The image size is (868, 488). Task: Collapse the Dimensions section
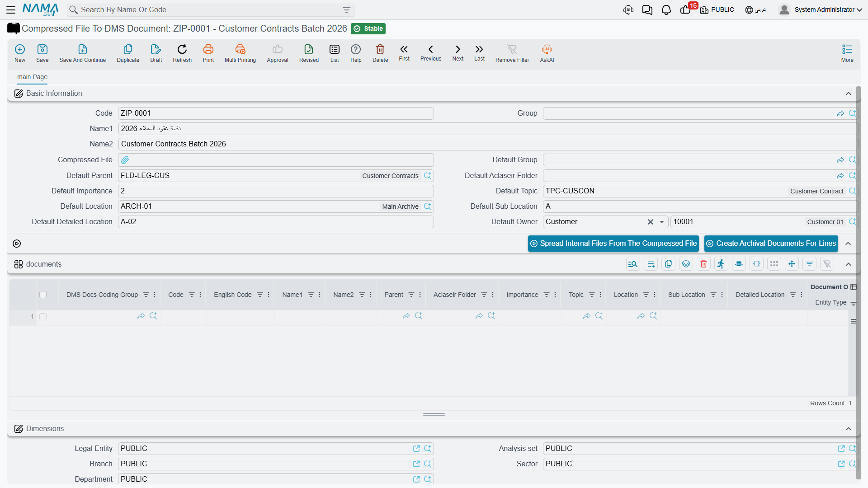point(849,429)
